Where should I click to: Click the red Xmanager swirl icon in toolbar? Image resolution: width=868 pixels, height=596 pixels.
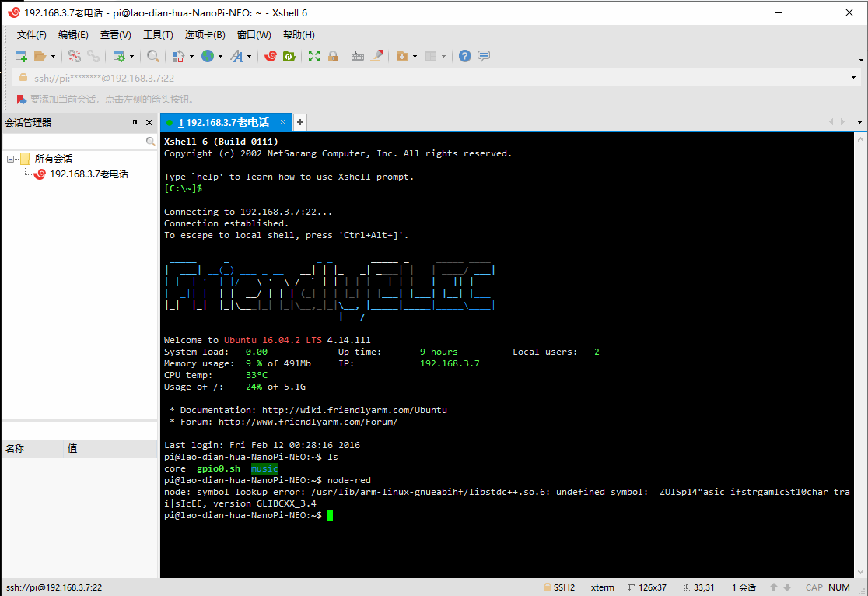coord(271,56)
